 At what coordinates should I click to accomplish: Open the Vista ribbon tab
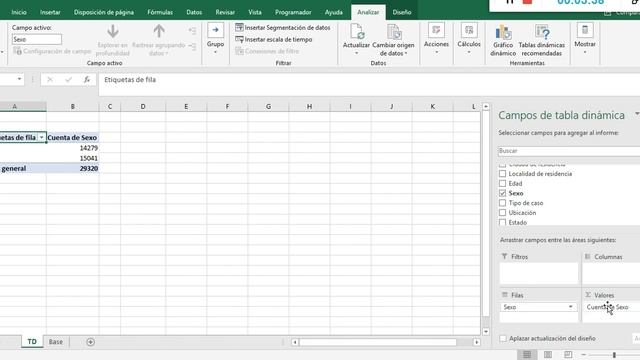255,12
